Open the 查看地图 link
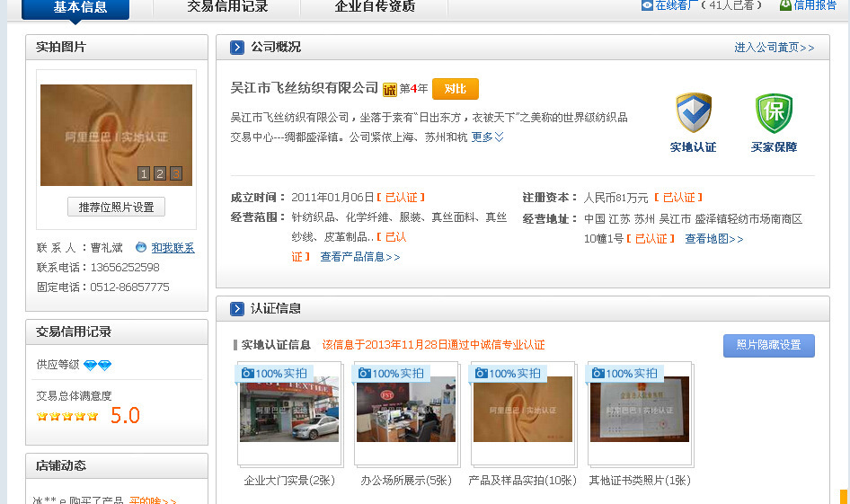Viewport: 850px width, 504px height. [714, 239]
